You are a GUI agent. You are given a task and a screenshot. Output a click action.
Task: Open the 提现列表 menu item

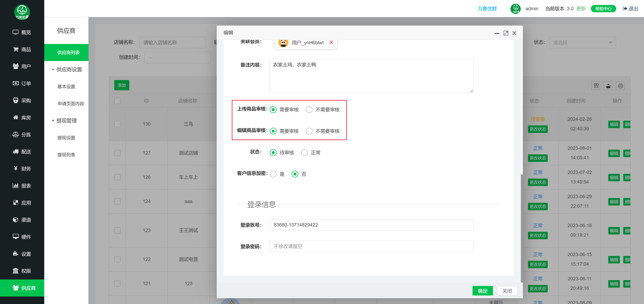(66, 155)
